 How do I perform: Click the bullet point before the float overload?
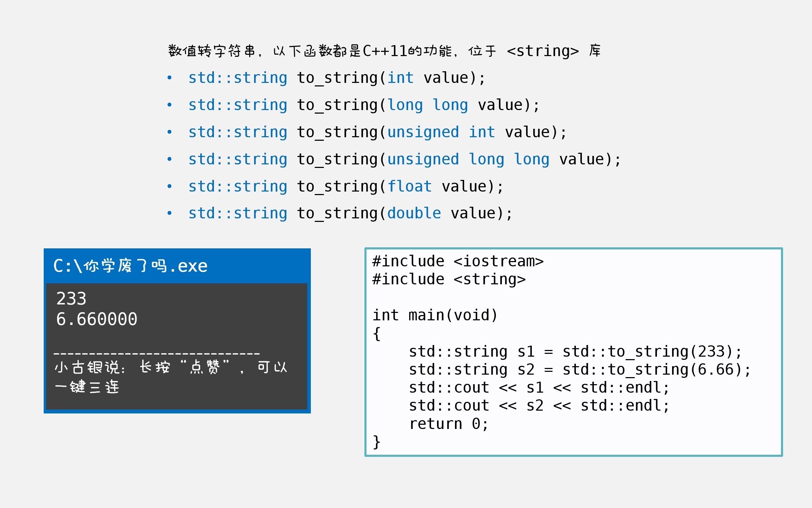[170, 186]
